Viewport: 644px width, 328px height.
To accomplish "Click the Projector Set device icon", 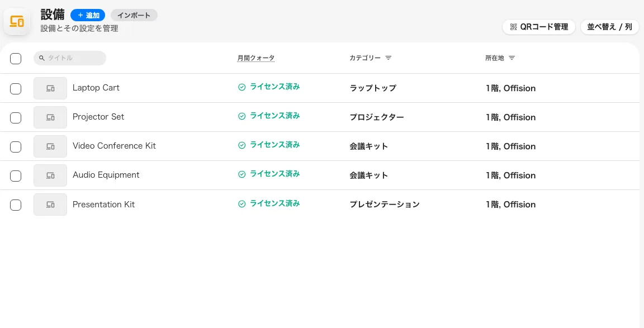I will tap(50, 117).
